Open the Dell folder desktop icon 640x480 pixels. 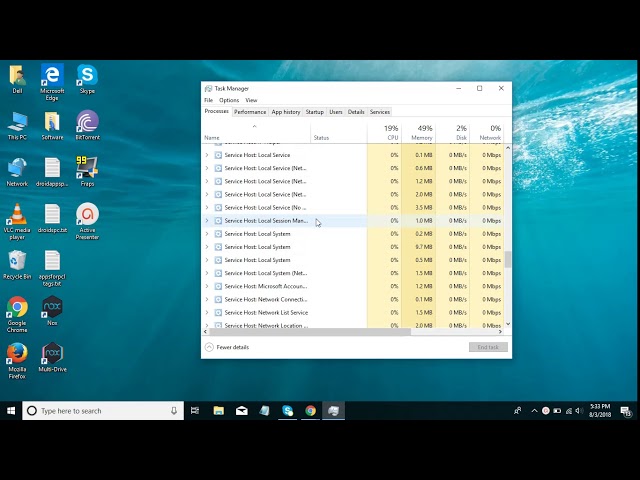(x=17, y=79)
